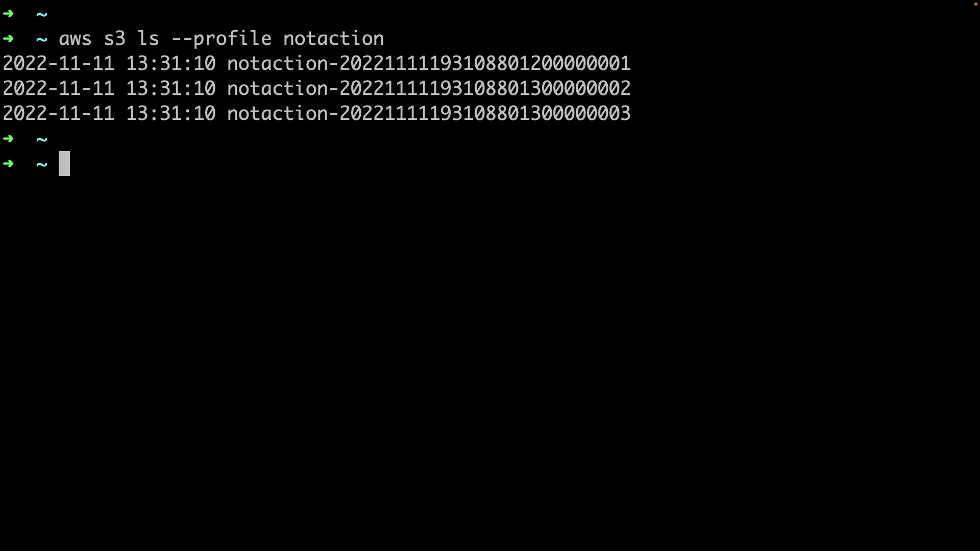Click the s3 subcommand text
The height and width of the screenshot is (551, 980).
click(x=115, y=39)
